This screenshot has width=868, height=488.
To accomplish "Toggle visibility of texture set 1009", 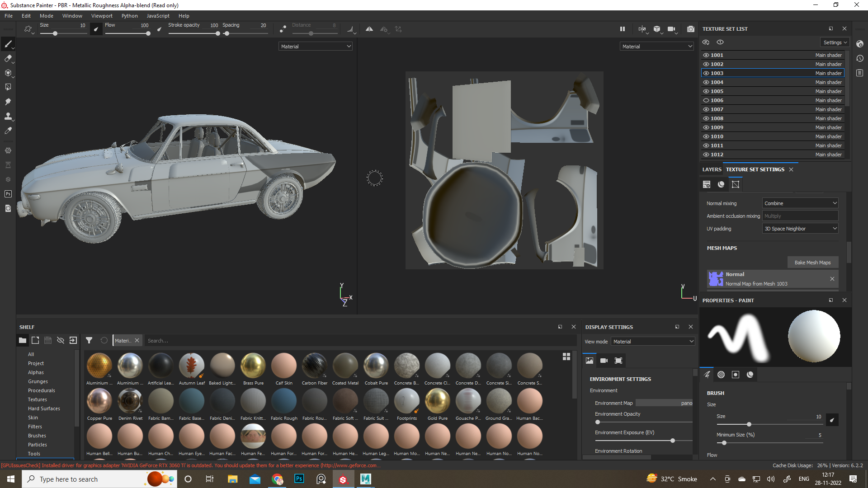I will click(x=706, y=127).
